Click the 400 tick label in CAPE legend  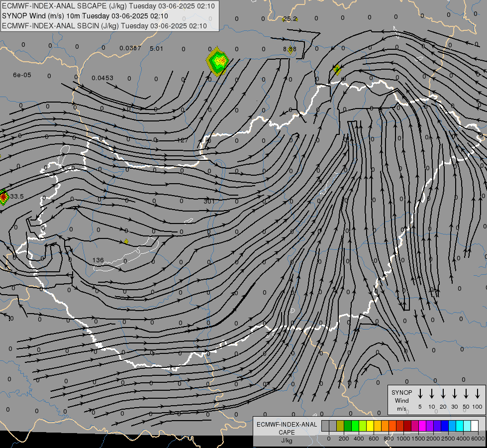pyautogui.click(x=359, y=439)
